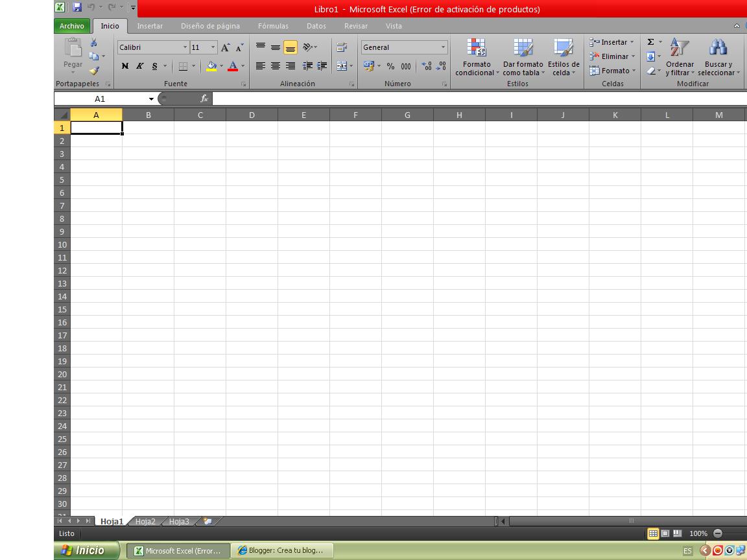Open Dar formato como tabla menu

point(523,57)
